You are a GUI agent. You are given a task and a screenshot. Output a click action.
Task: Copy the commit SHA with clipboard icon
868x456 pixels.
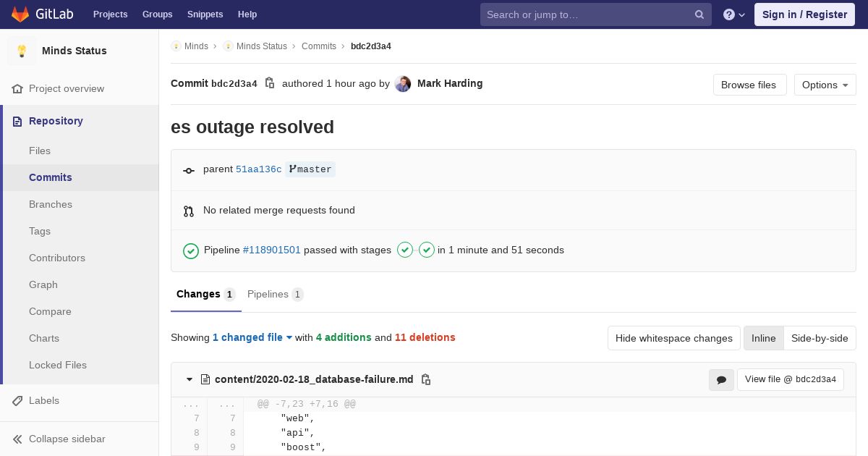270,83
